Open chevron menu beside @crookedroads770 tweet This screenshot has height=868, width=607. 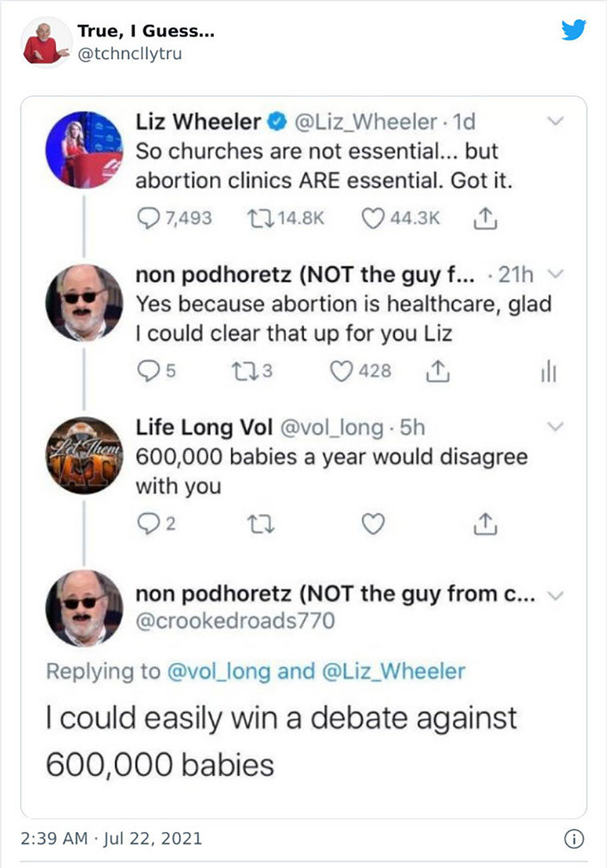(555, 595)
